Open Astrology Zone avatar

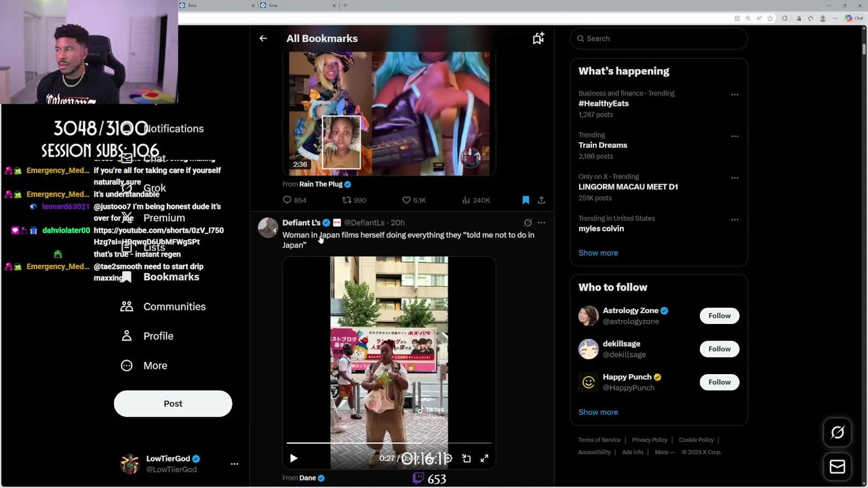pos(589,316)
